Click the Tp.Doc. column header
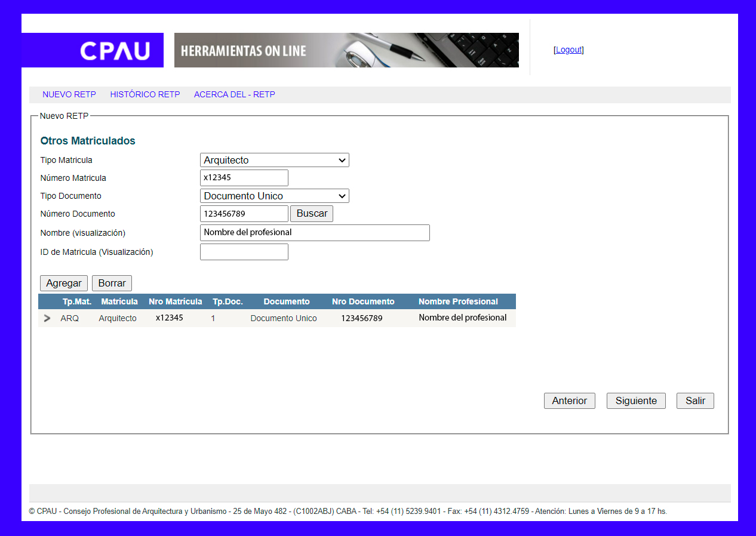The image size is (756, 536). click(x=228, y=301)
